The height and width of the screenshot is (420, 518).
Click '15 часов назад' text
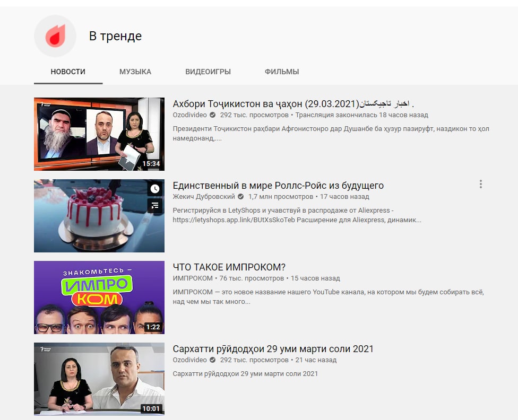pos(315,278)
